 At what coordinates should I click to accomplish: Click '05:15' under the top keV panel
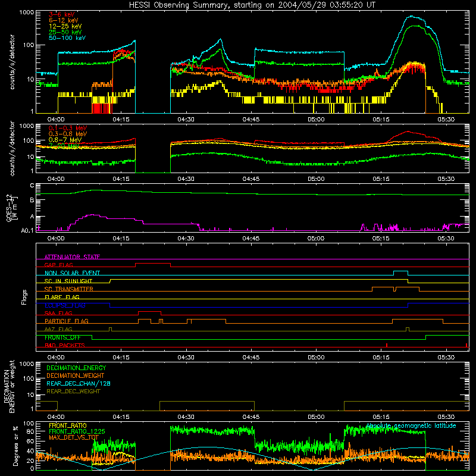click(381, 120)
